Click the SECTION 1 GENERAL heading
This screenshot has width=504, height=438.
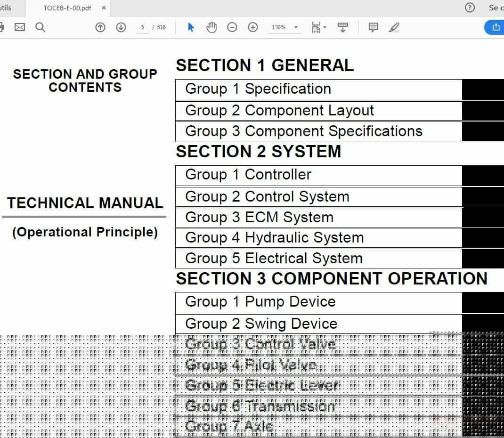point(265,65)
